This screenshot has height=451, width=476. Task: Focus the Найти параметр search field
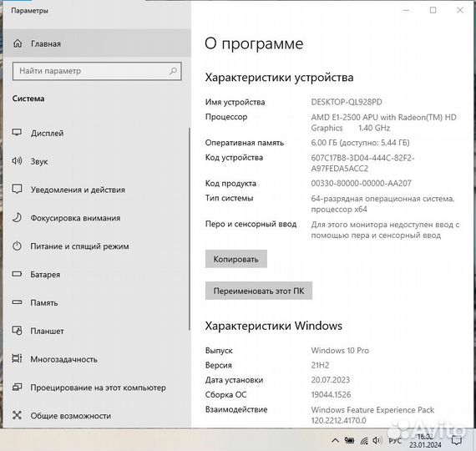tap(97, 71)
